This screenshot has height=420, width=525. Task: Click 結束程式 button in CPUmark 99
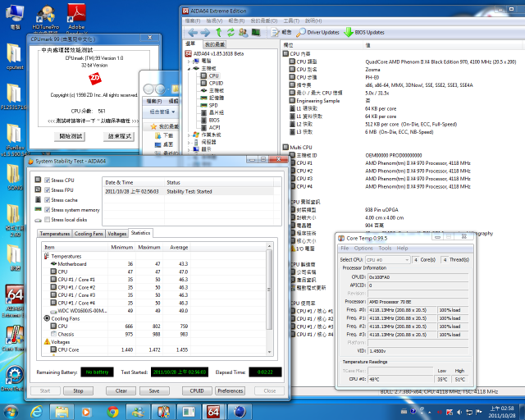[119, 136]
